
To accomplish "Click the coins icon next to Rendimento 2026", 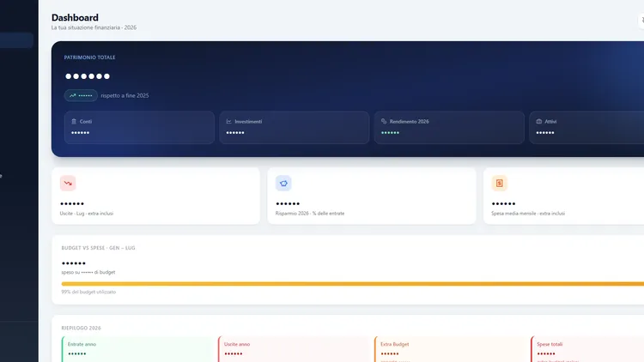I will coord(384,122).
